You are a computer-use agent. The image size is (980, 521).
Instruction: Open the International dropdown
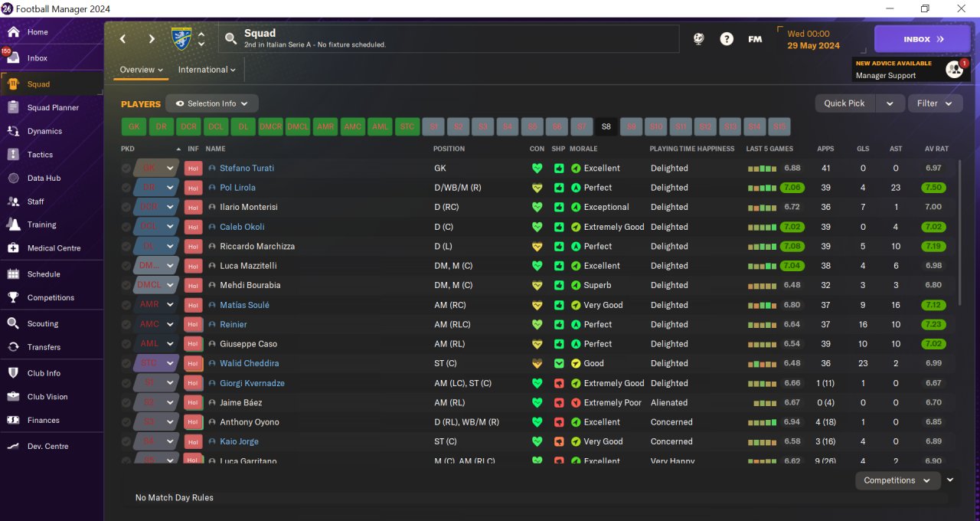(x=207, y=70)
